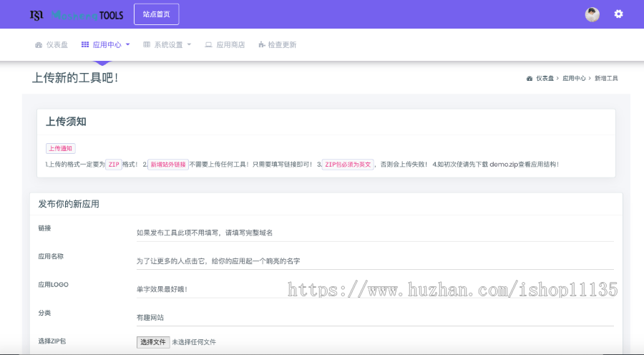Open the 分类 dropdown showing 有趣网站
644x355 pixels.
pyautogui.click(x=375, y=318)
